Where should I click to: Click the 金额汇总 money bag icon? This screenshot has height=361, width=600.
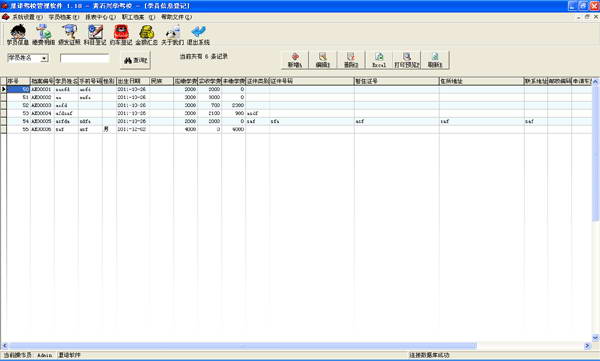147,35
